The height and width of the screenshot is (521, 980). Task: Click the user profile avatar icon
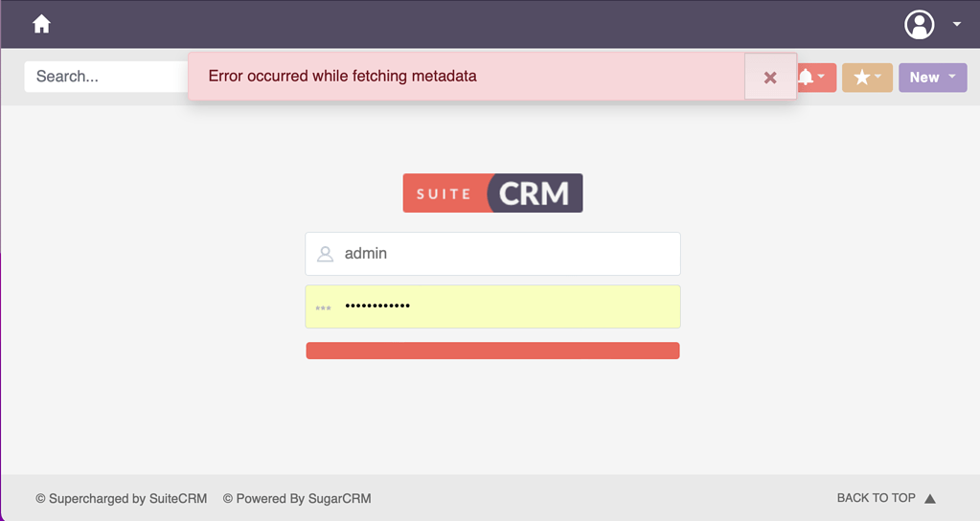920,24
